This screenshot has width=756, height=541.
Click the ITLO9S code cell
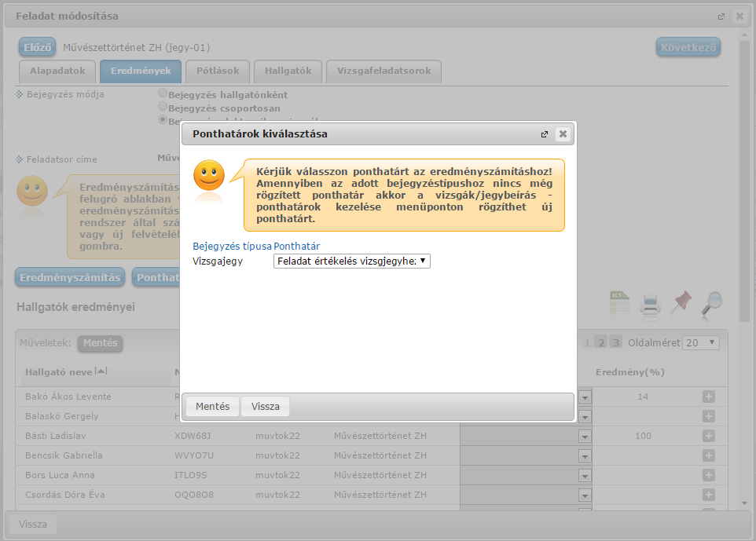(190, 475)
